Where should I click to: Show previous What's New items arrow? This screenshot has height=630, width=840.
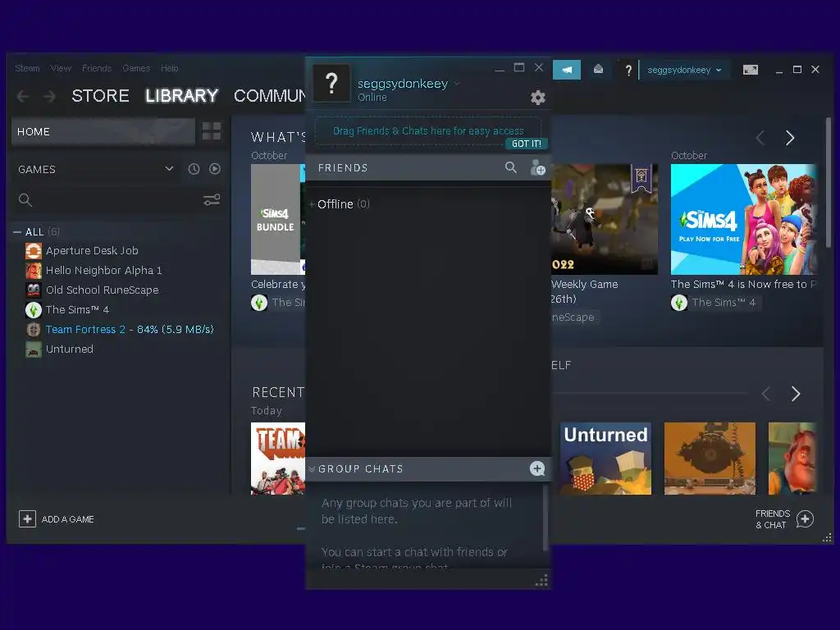tap(760, 138)
